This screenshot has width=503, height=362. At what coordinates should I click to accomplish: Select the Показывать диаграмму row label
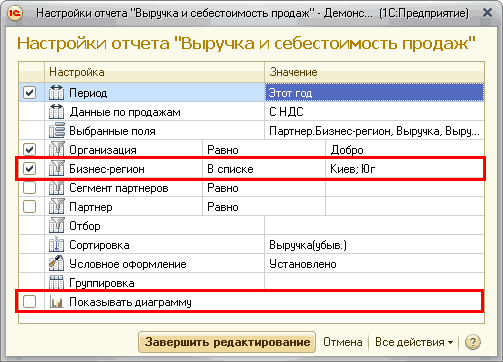click(x=130, y=302)
